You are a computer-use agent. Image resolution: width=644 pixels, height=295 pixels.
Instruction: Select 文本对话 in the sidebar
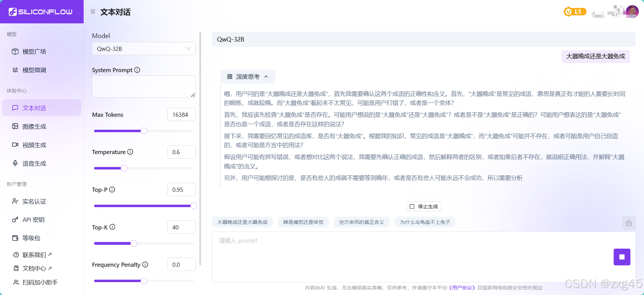pyautogui.click(x=41, y=108)
